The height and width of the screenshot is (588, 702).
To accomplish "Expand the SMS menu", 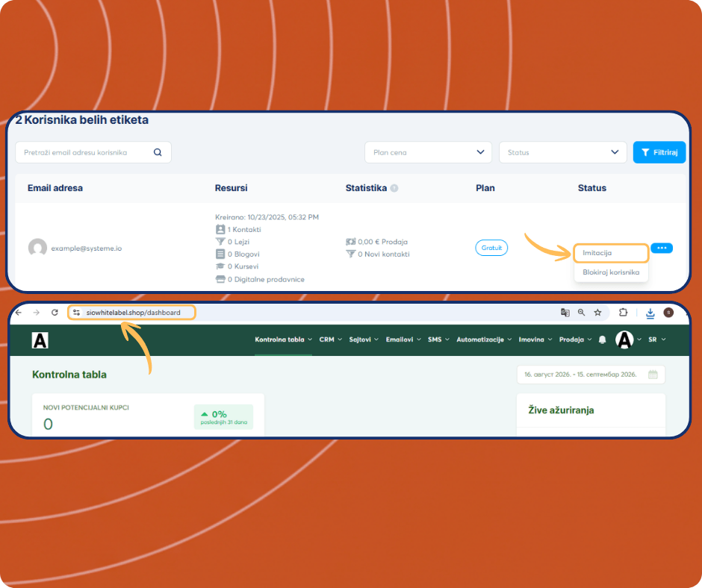I will [438, 340].
